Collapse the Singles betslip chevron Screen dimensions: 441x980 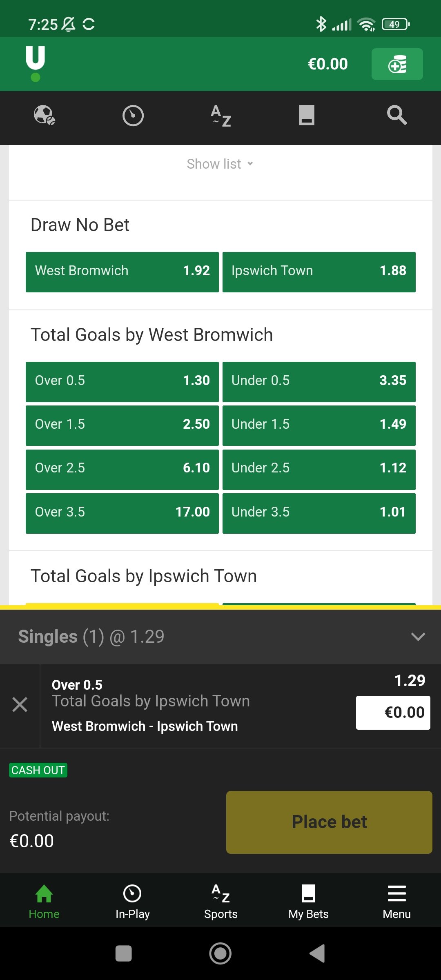(x=418, y=637)
